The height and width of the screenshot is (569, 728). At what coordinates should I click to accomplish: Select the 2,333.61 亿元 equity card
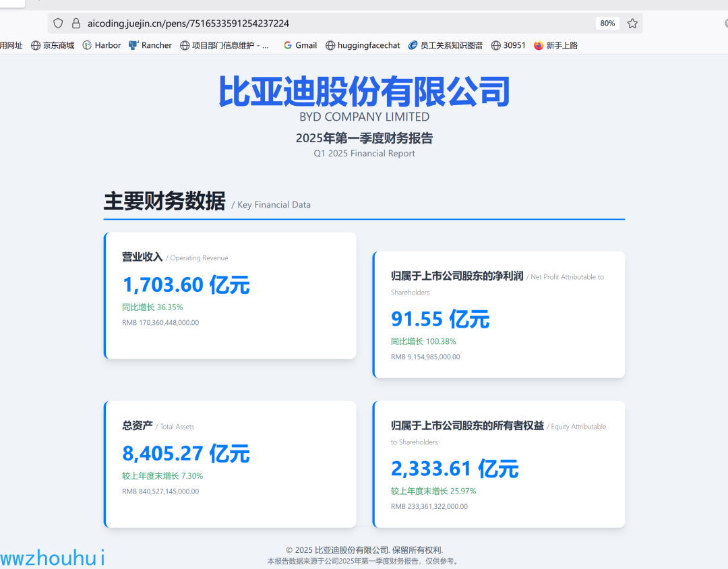click(499, 464)
